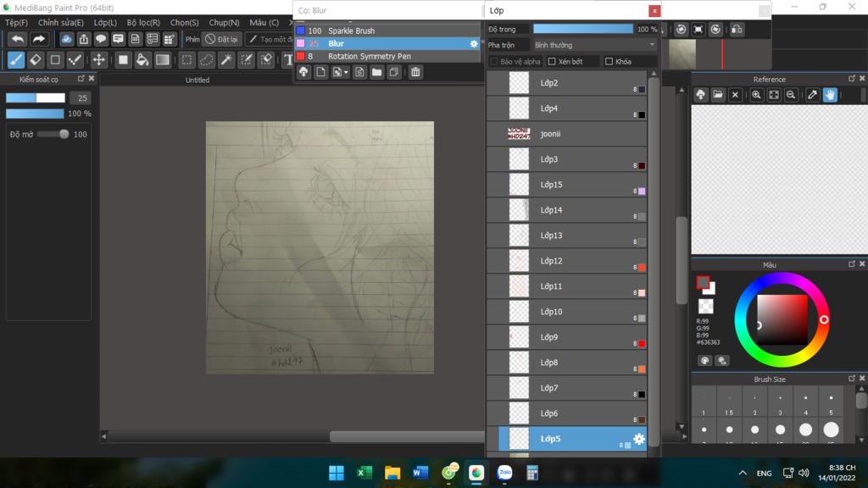868x488 pixels.
Task: Undock the Kiểm soát cọ panel
Action: click(x=81, y=79)
